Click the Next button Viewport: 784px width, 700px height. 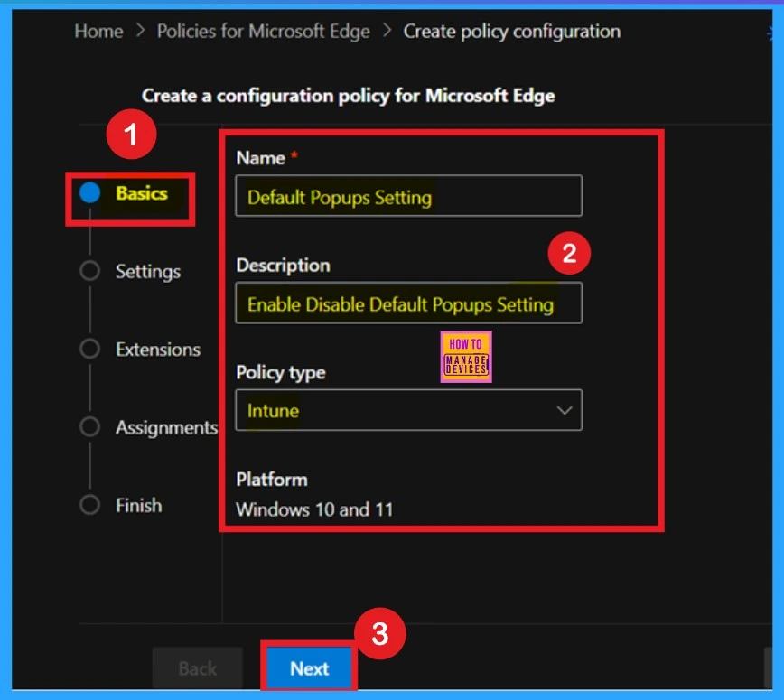pyautogui.click(x=310, y=668)
